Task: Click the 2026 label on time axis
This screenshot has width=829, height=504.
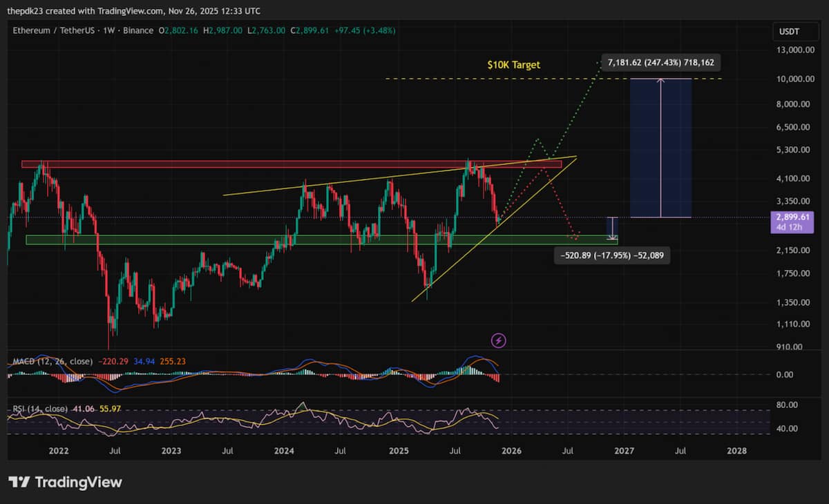Action: click(x=511, y=451)
